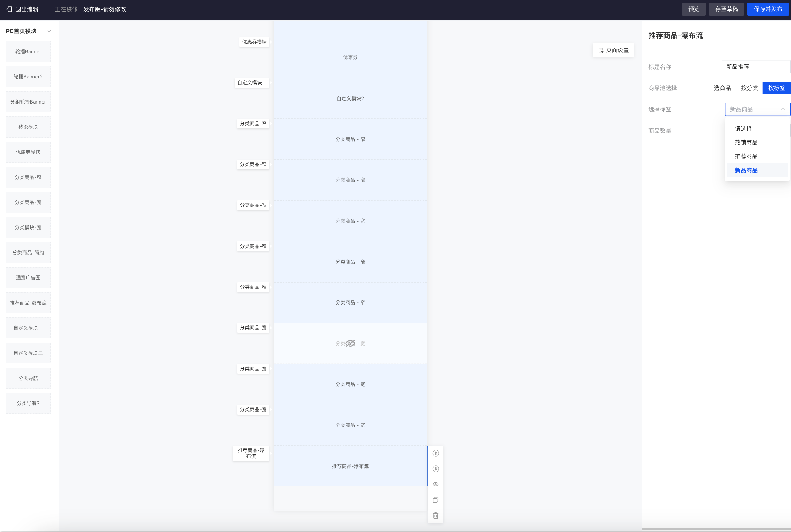
Task: Delete the module with trash icon
Action: point(436,515)
